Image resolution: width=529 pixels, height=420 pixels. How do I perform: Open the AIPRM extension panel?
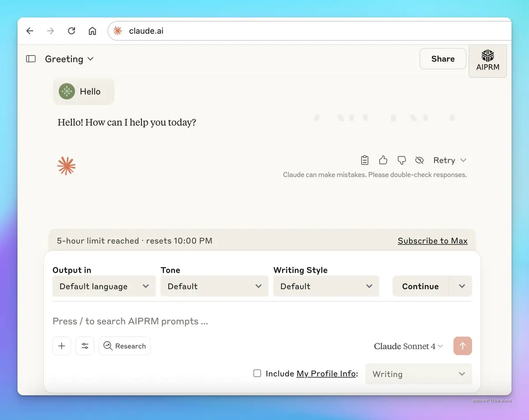tap(488, 60)
